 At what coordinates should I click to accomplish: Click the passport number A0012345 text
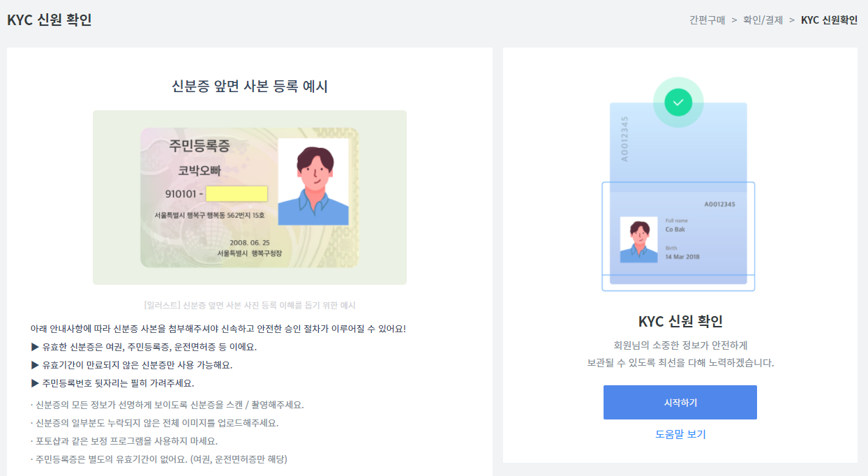point(719,204)
